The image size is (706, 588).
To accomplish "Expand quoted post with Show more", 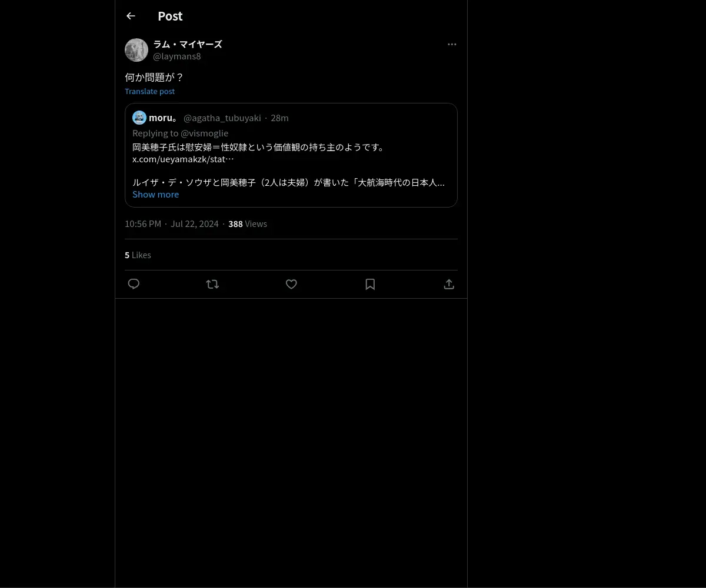I will click(155, 194).
